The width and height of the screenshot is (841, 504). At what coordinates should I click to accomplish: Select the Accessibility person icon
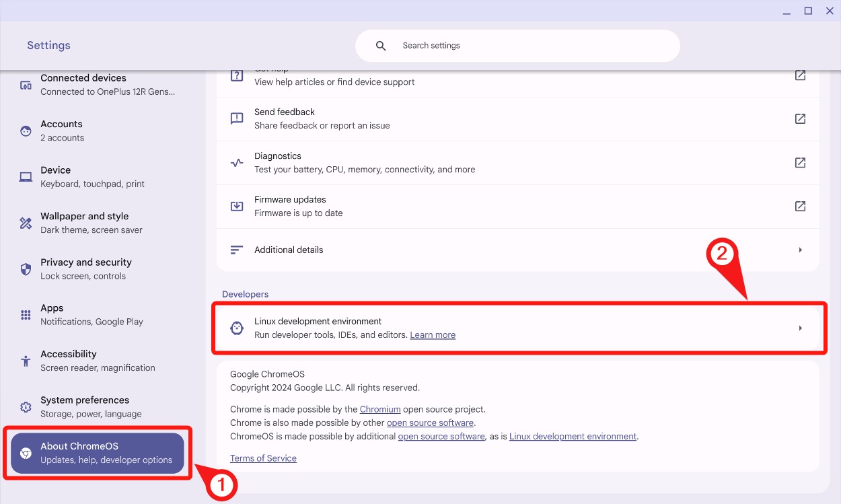click(x=25, y=361)
